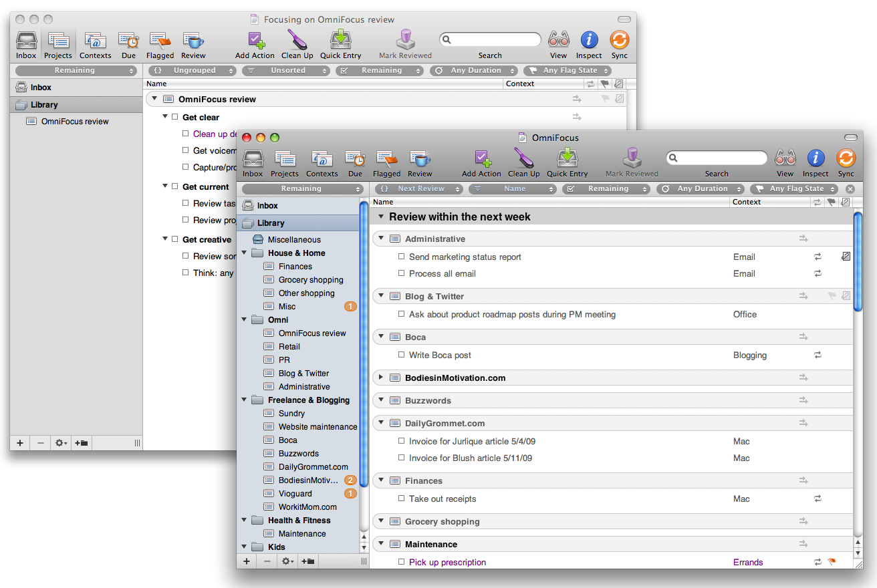
Task: Click Context column header in front window
Action: coord(769,202)
